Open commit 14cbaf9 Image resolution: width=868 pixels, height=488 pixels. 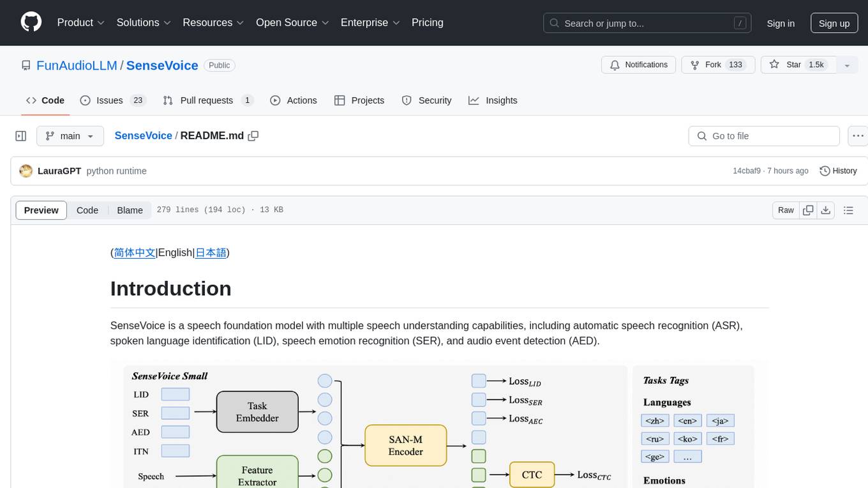(x=747, y=171)
